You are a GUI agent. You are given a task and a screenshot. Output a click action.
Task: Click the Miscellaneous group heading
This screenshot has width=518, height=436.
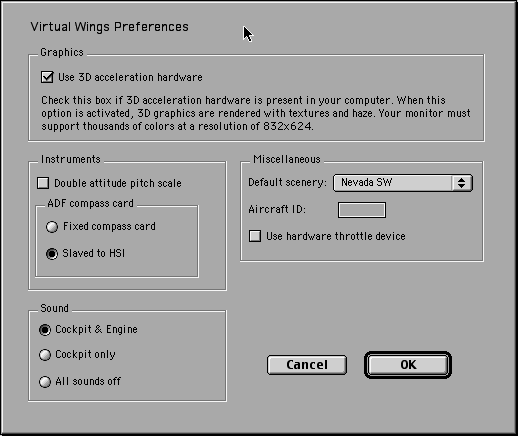(x=287, y=159)
